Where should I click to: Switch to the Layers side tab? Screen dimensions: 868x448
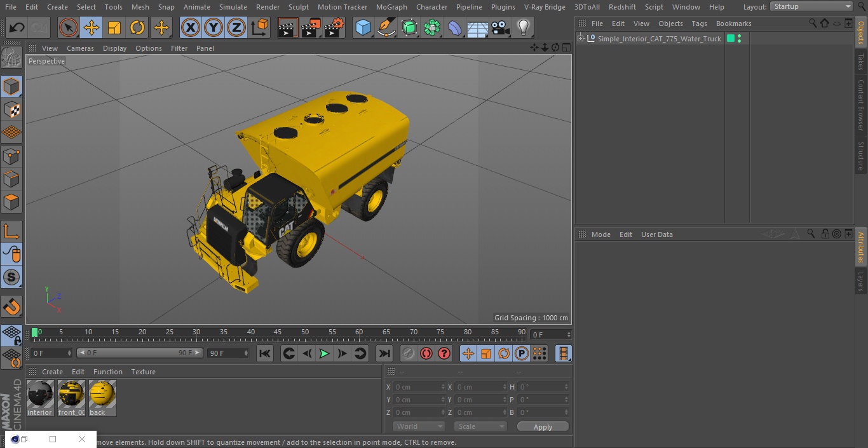click(861, 281)
